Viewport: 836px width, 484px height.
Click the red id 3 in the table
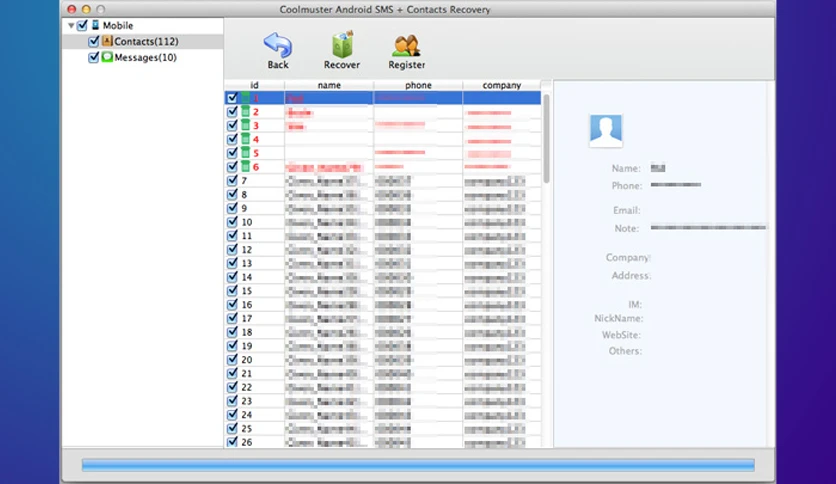point(256,126)
